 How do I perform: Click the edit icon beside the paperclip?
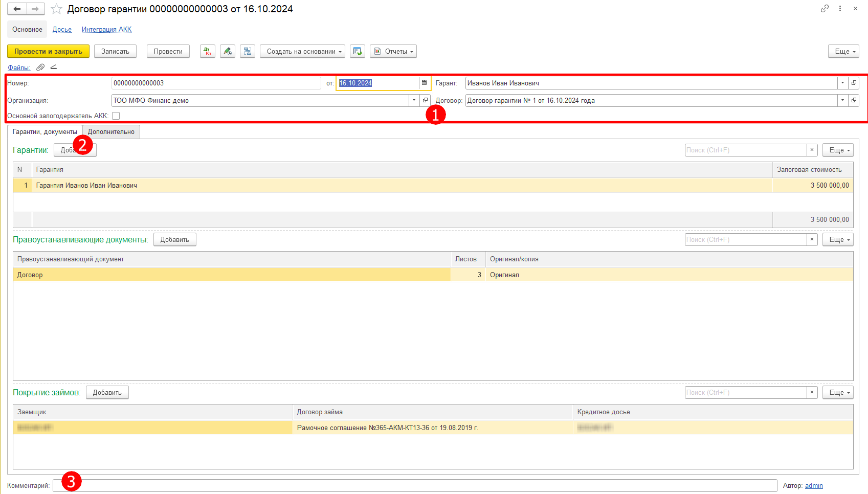click(x=54, y=68)
